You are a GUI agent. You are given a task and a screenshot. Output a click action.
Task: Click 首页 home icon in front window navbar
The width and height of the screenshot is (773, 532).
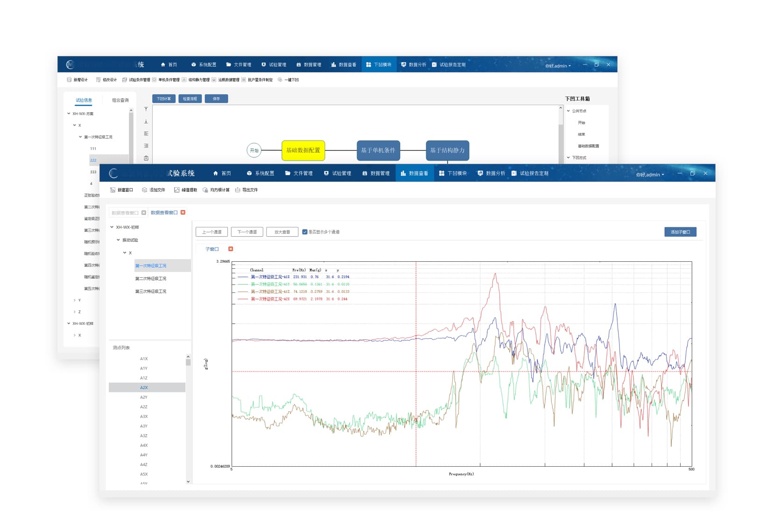pos(216,173)
